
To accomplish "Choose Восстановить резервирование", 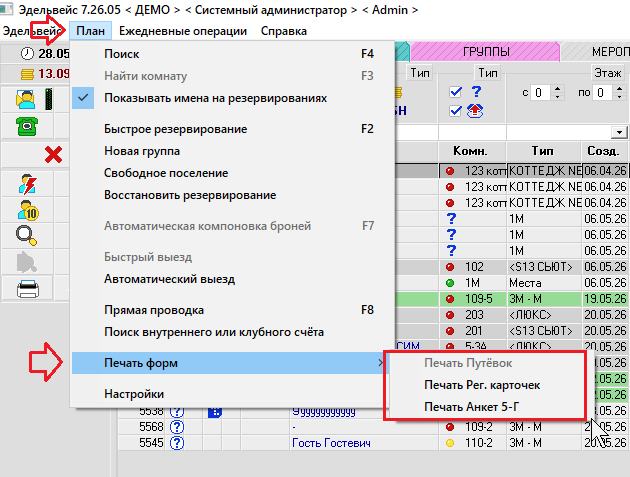I will (232, 195).
